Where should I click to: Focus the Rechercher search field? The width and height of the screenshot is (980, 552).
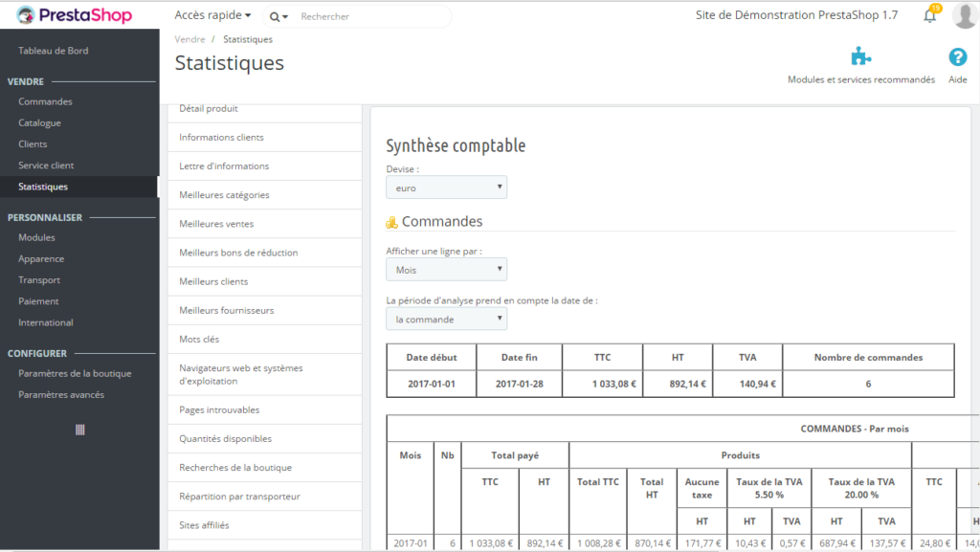372,16
